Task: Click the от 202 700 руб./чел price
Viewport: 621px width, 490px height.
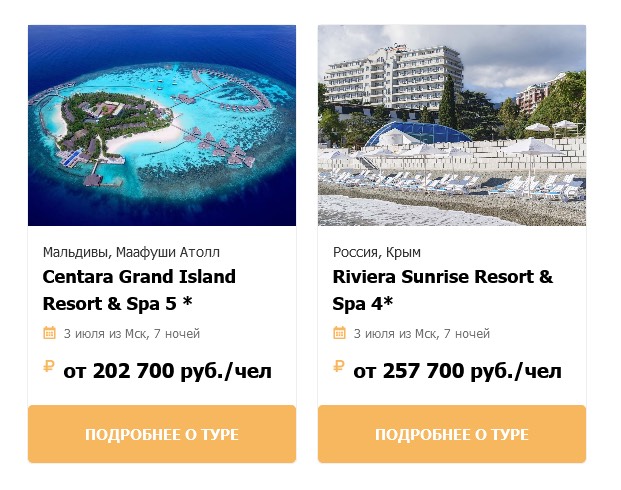Action: 168,371
